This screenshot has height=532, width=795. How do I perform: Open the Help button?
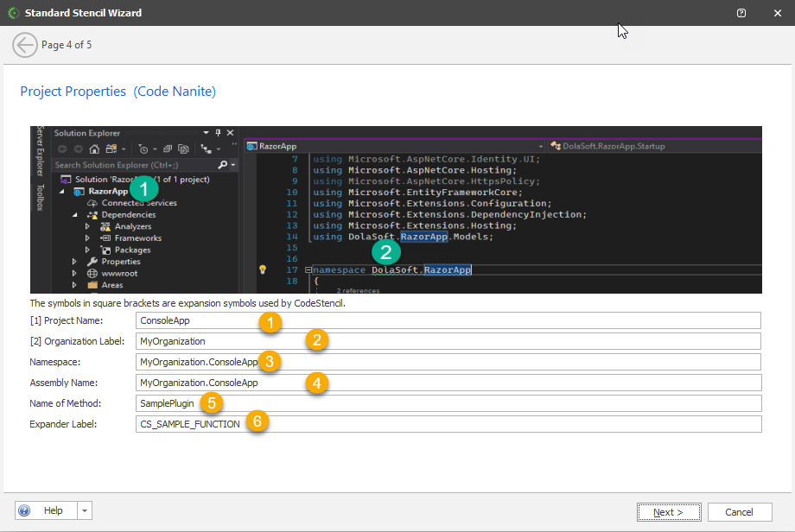point(53,511)
